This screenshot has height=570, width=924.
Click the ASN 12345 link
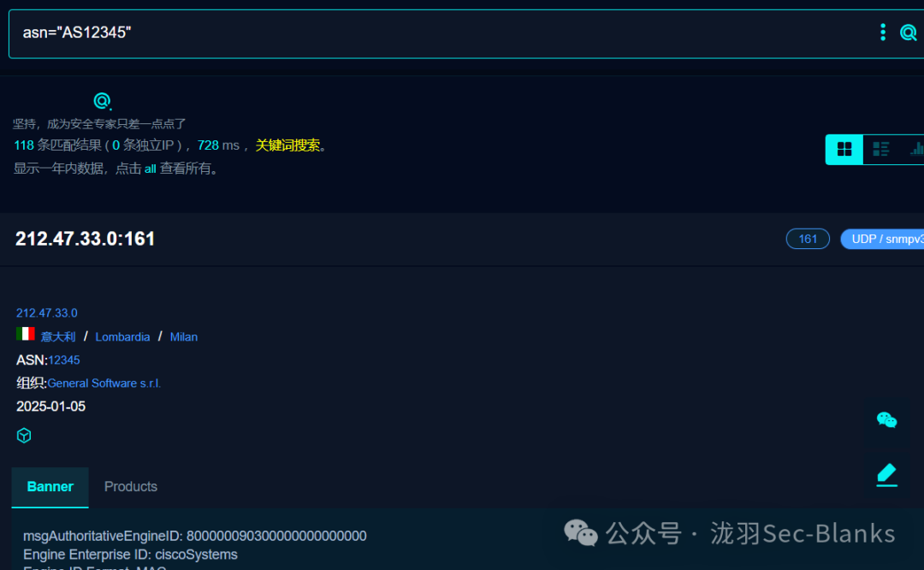(x=63, y=360)
